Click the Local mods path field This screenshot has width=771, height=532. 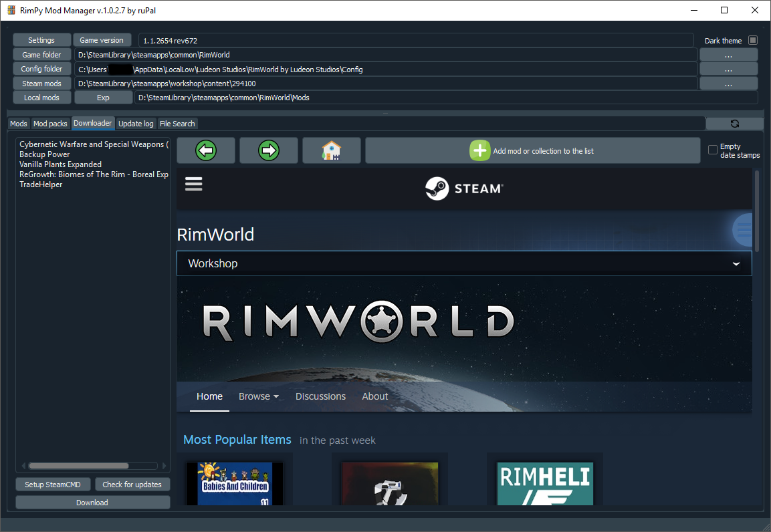click(x=446, y=98)
